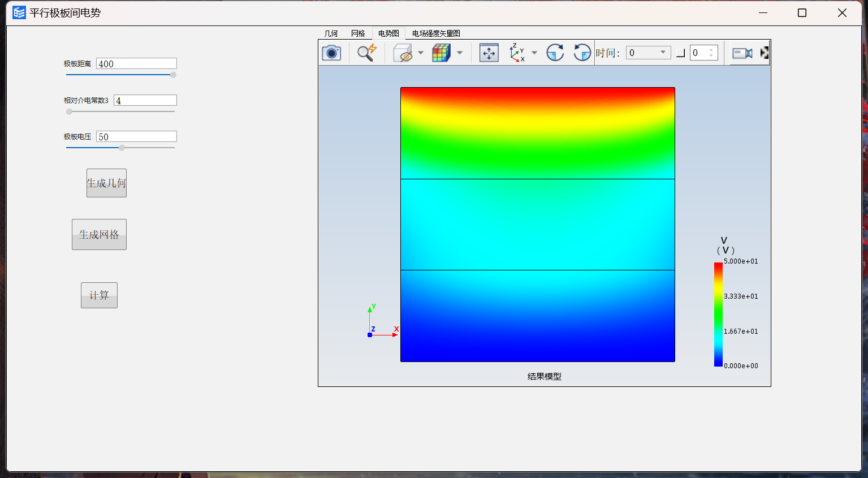Image resolution: width=868 pixels, height=478 pixels.
Task: Click the fit-to-window view icon
Action: tap(489, 53)
